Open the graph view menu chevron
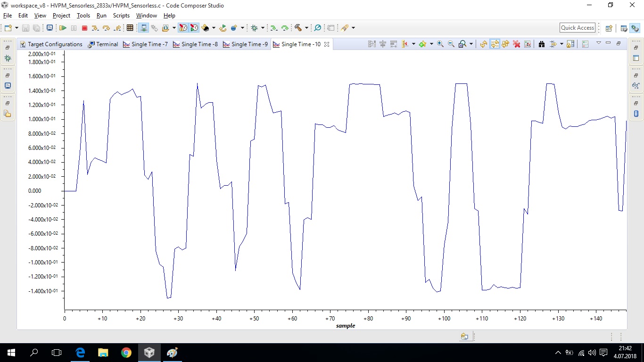Image resolution: width=644 pixels, height=362 pixels. coord(599,44)
